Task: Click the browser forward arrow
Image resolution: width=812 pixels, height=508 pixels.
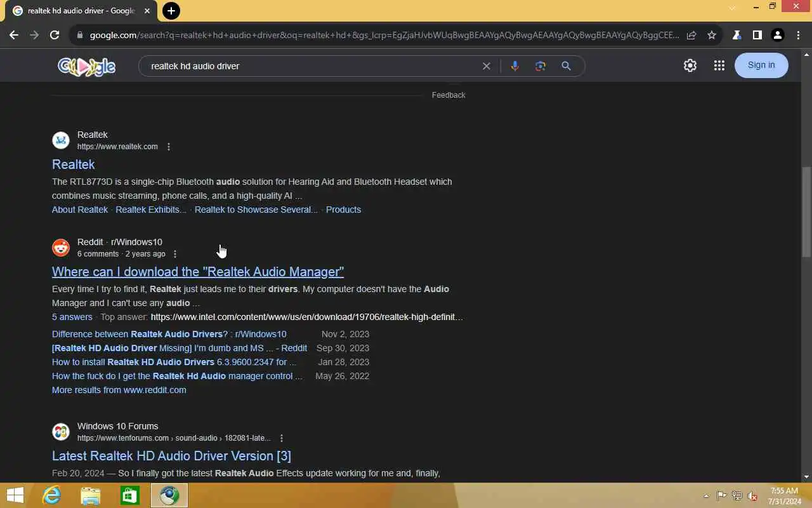Action: pyautogui.click(x=34, y=36)
